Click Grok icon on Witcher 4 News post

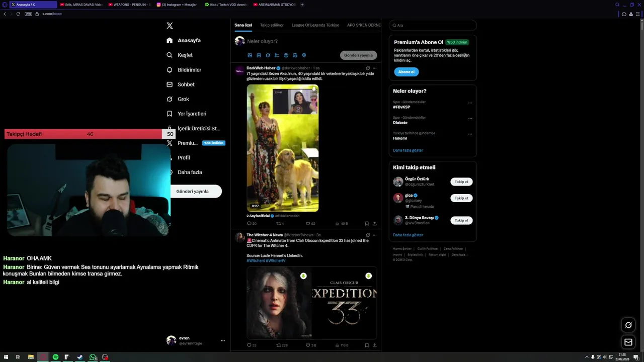367,235
